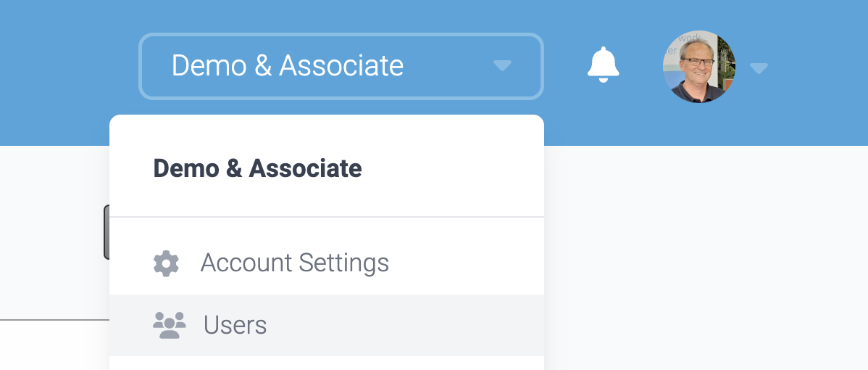868x370 pixels.
Task: Open the user profile avatar photo
Action: click(x=699, y=67)
